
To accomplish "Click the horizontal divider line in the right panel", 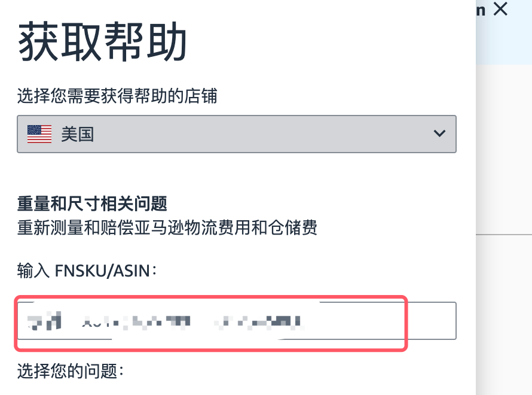I will (x=504, y=235).
